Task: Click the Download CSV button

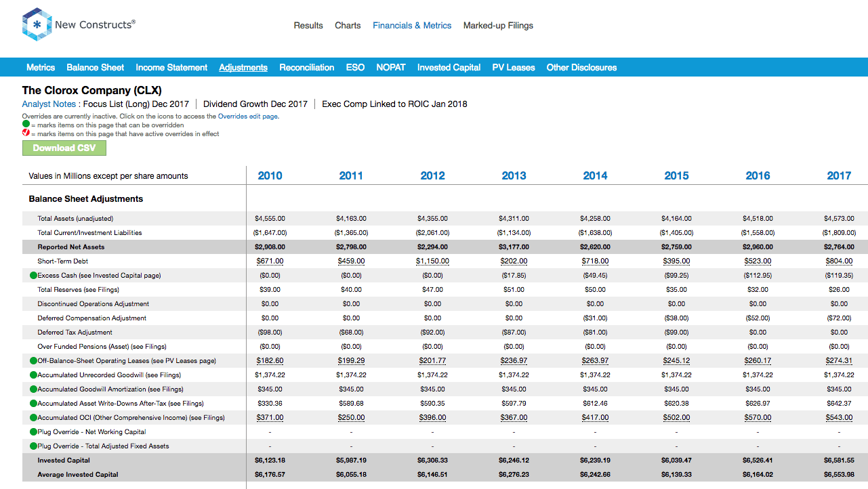Action: pos(64,148)
